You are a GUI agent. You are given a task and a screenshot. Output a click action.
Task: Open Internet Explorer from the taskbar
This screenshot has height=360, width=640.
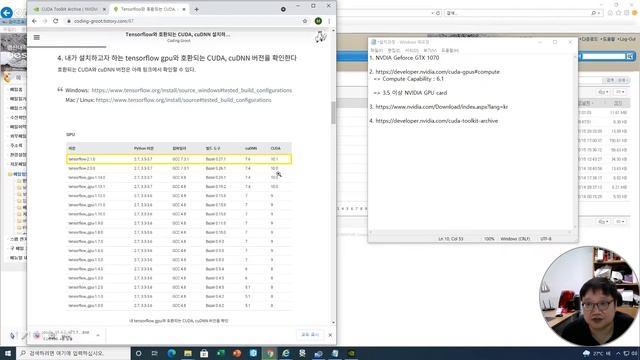click(286, 353)
